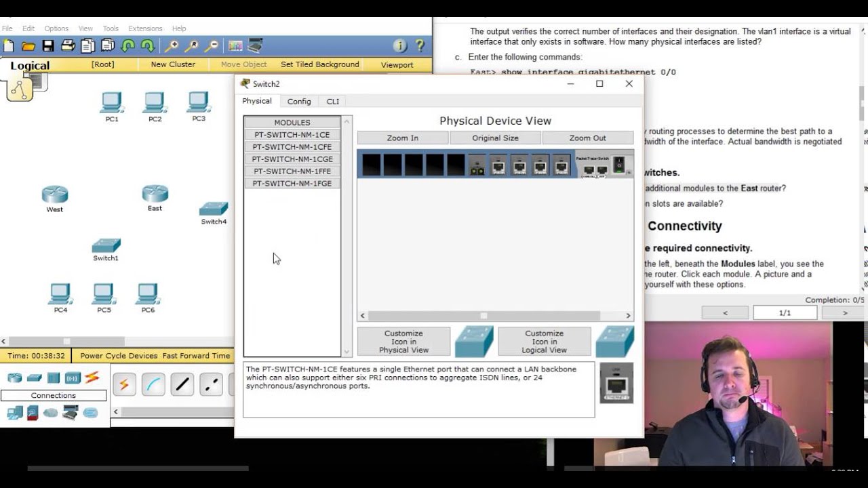Select End Devices category
The height and width of the screenshot is (488, 868).
[15, 412]
